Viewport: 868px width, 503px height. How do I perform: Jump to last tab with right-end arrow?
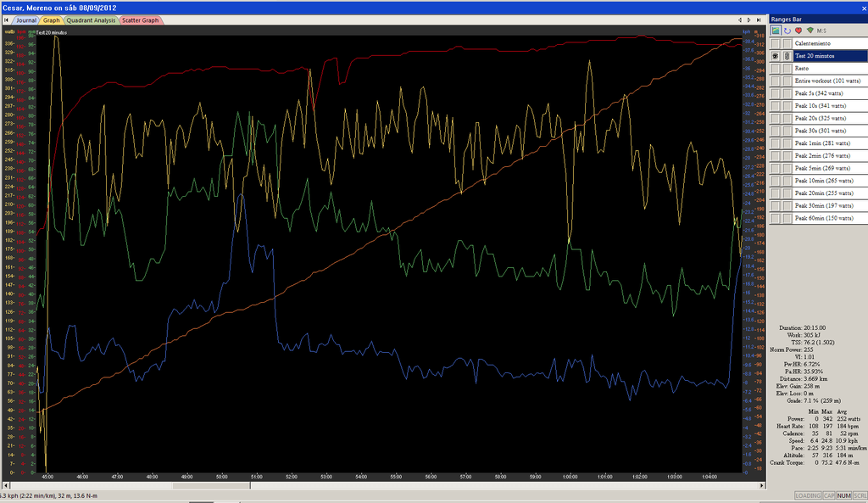760,19
